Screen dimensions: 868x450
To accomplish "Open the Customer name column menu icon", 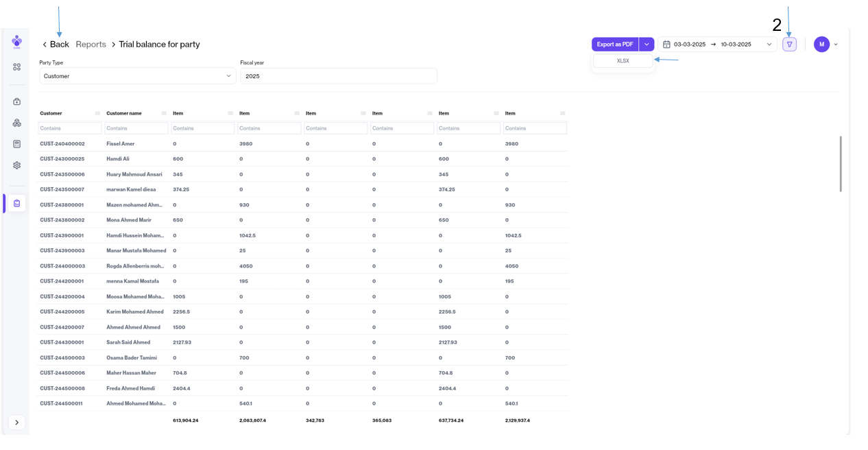I will pos(164,113).
